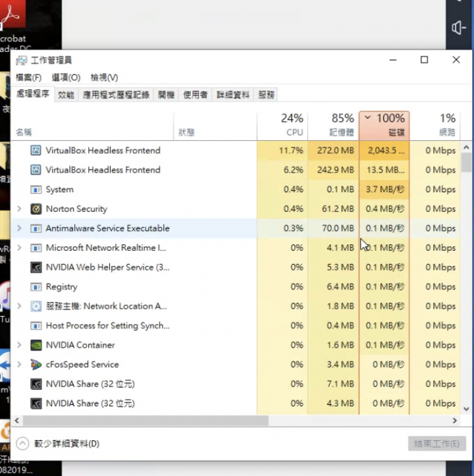The height and width of the screenshot is (476, 474).
Task: Select the 11.7% CPU cell
Action: [282, 150]
